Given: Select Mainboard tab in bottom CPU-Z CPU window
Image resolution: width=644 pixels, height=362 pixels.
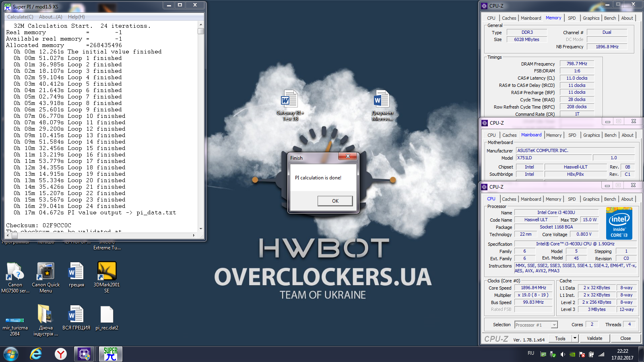Looking at the screenshot, I should click(531, 199).
